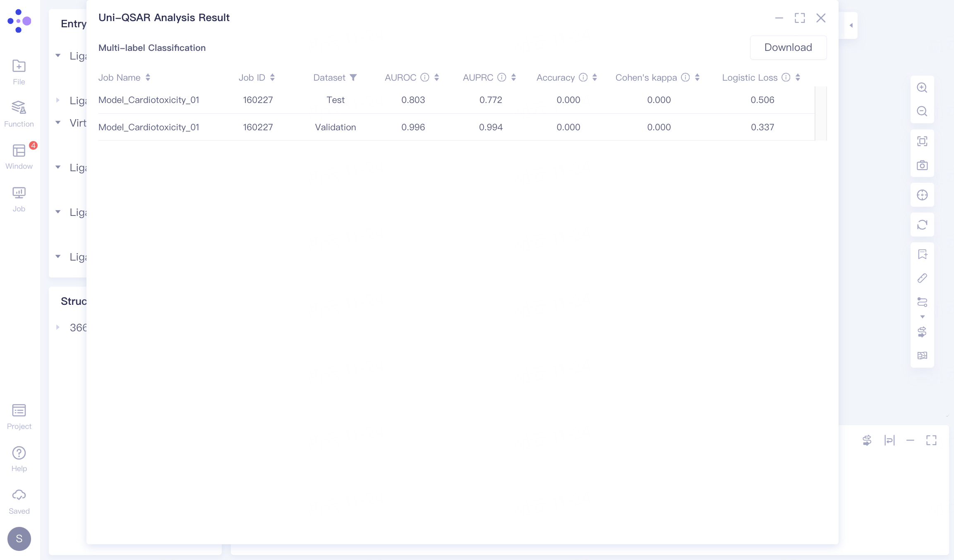Collapse the Virt entry in the tree
The width and height of the screenshot is (954, 560).
pos(58,122)
